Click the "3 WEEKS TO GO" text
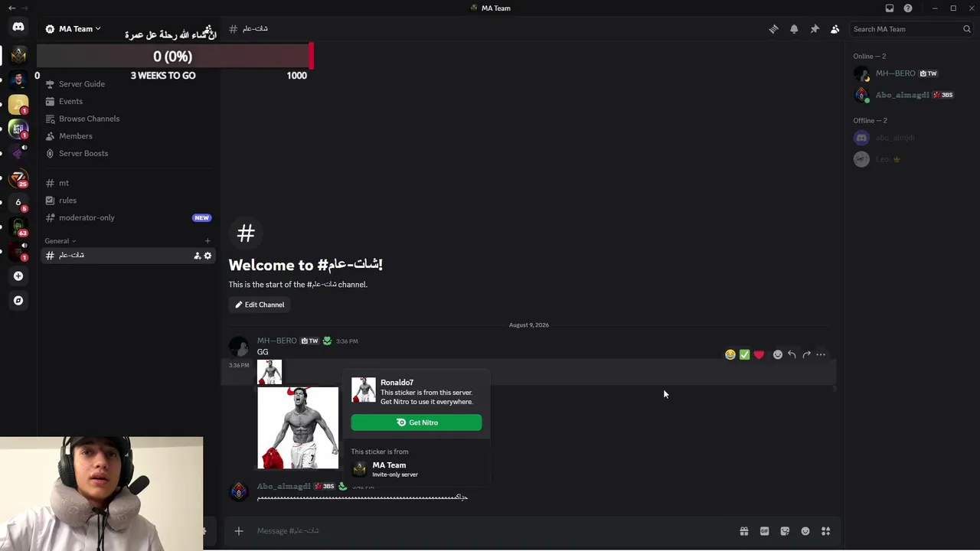This screenshot has height=551, width=980. point(163,76)
